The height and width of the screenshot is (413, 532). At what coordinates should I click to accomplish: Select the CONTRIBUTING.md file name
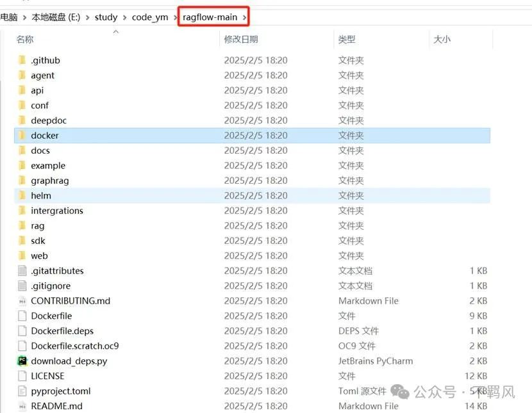(x=71, y=301)
